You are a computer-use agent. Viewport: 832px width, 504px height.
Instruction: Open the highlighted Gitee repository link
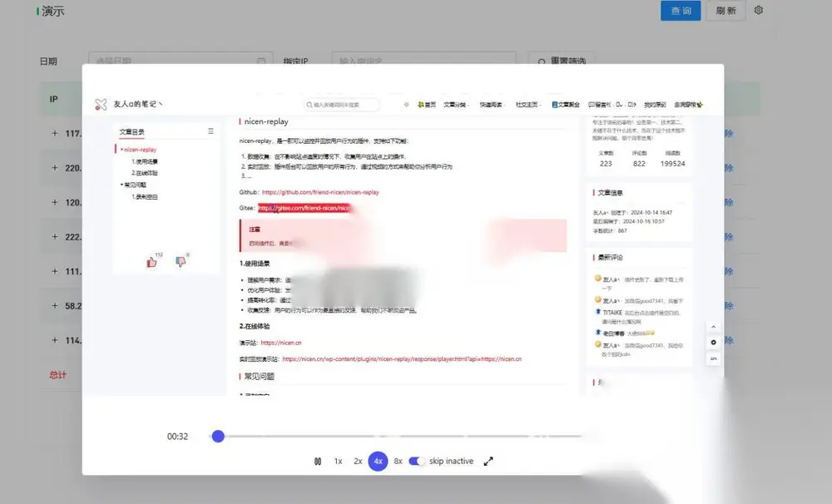pos(304,208)
